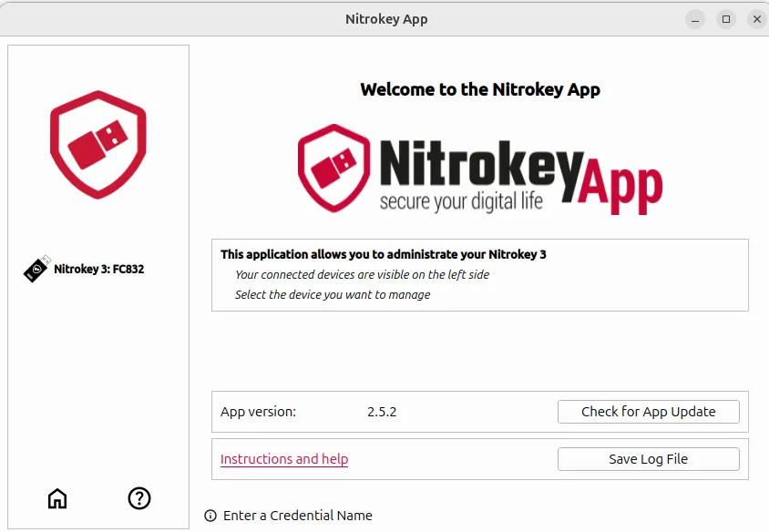Select the Nitrokey 3: FC832 device label

click(98, 270)
